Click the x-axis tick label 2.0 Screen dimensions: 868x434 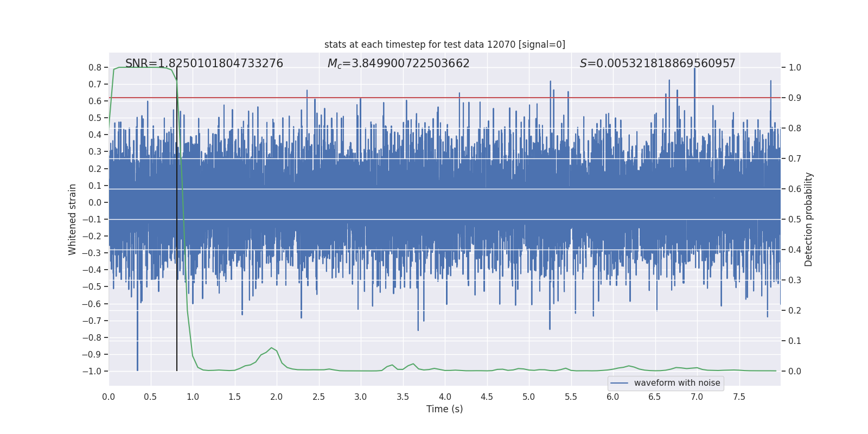coord(277,397)
